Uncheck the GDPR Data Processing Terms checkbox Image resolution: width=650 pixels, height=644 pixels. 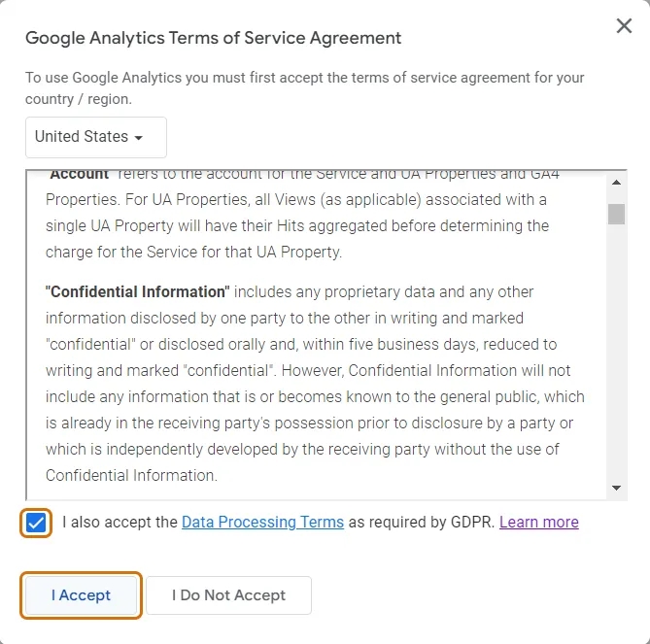36,523
